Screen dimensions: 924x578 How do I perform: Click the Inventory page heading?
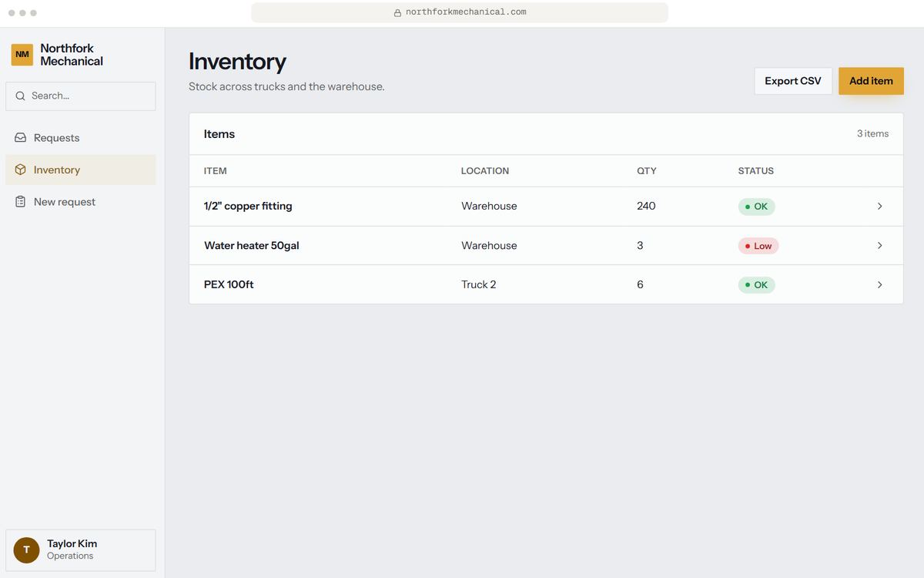[x=237, y=62]
